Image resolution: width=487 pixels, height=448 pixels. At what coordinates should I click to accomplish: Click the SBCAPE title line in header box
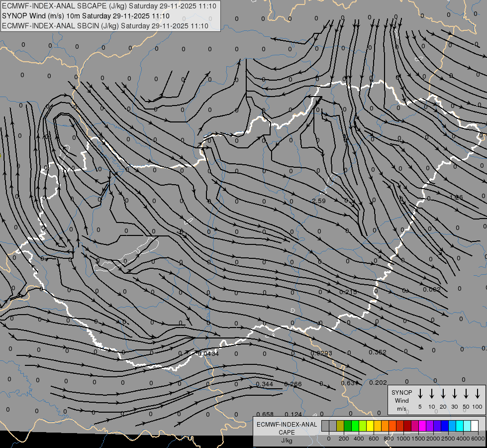click(109, 6)
